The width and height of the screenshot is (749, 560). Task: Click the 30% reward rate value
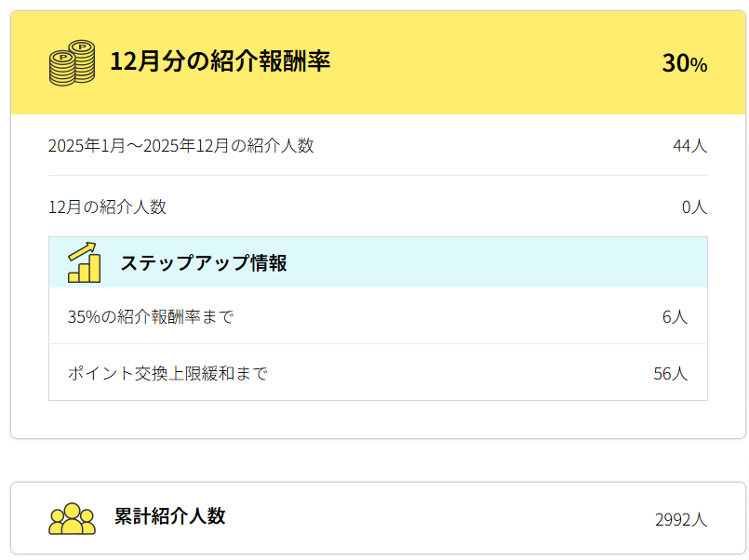[x=684, y=63]
